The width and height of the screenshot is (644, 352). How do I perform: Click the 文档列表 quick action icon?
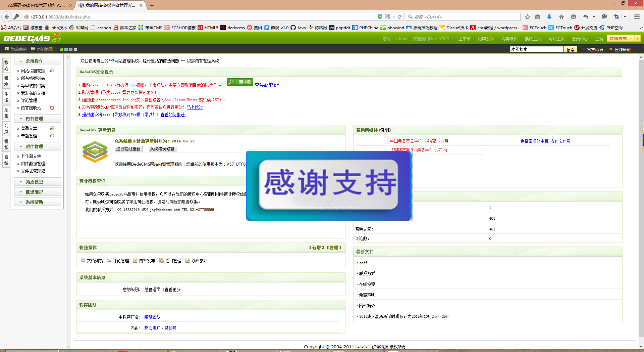click(83, 260)
